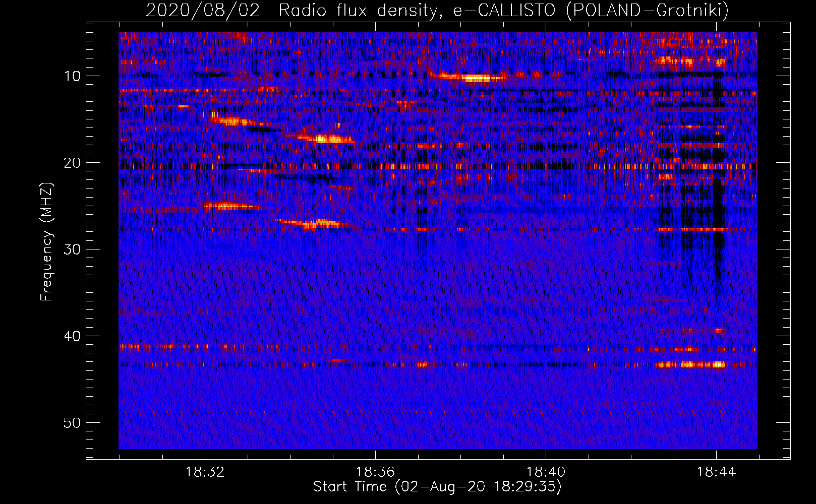Click the frequency tick label '50'
Image resolution: width=816 pixels, height=504 pixels.
pos(73,423)
